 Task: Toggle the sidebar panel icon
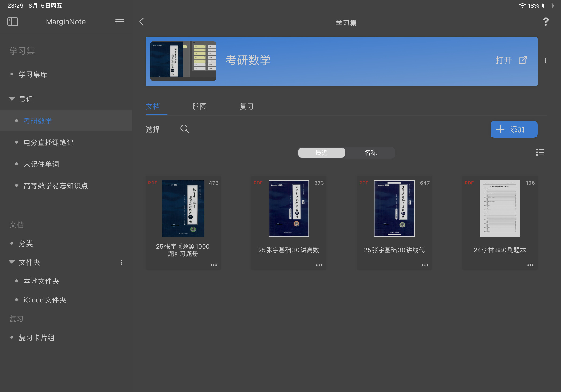coord(13,22)
